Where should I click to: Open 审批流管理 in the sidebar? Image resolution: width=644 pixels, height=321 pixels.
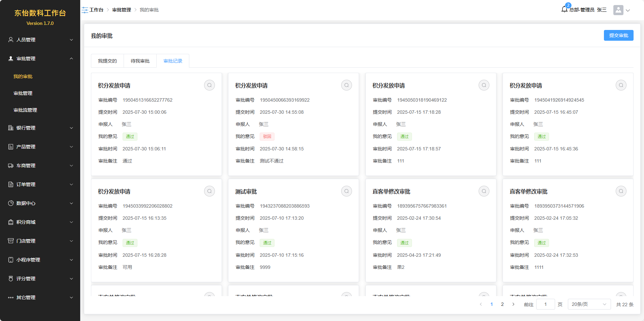(25, 110)
